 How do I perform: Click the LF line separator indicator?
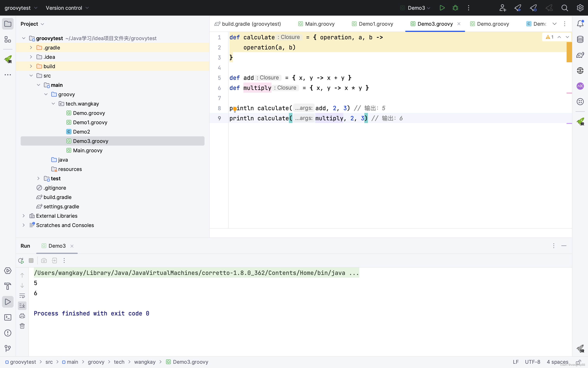point(516,362)
